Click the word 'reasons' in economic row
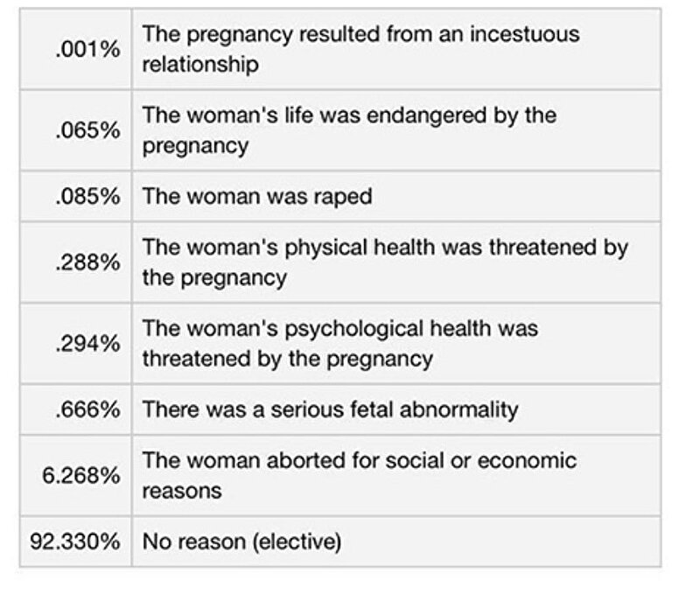This screenshot has height=594, width=700. (182, 492)
